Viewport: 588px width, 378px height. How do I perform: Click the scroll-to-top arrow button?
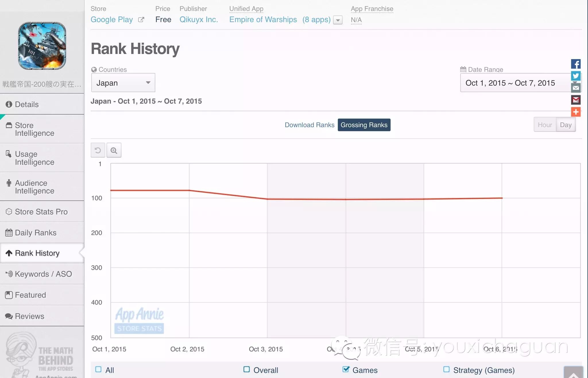pyautogui.click(x=573, y=373)
